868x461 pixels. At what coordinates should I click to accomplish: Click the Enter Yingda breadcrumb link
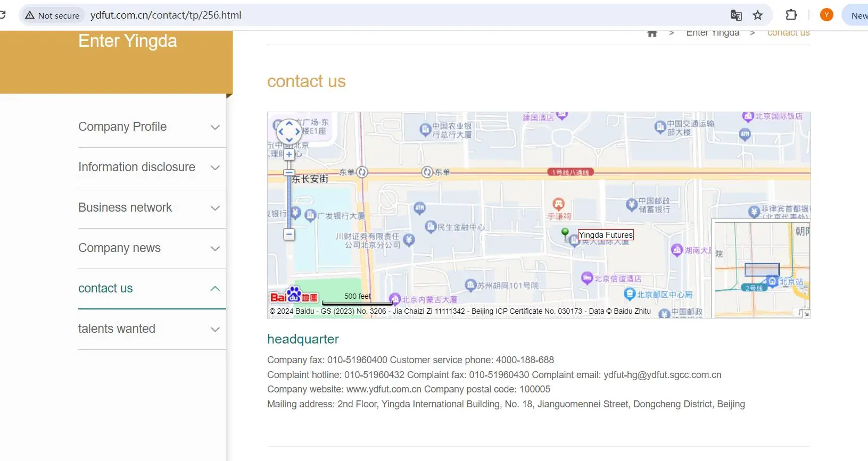click(713, 33)
